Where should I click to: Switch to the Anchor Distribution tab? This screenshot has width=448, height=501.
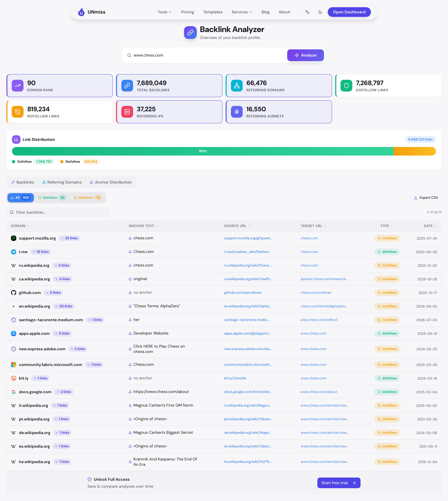tap(111, 182)
